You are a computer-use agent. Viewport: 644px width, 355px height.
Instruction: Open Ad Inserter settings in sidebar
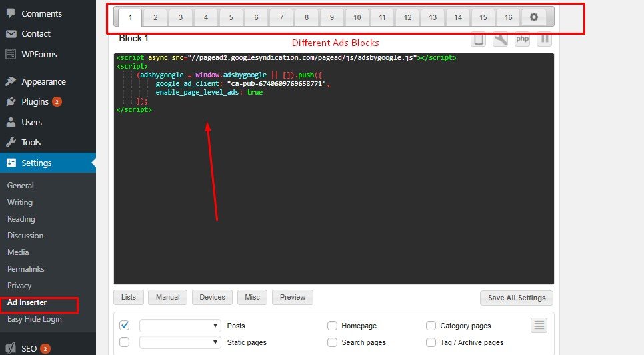point(27,302)
